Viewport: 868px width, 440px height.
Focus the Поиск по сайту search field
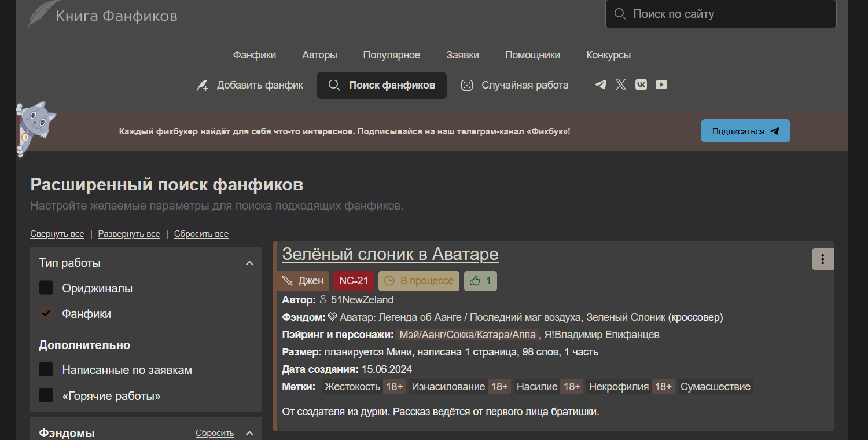[x=720, y=14]
